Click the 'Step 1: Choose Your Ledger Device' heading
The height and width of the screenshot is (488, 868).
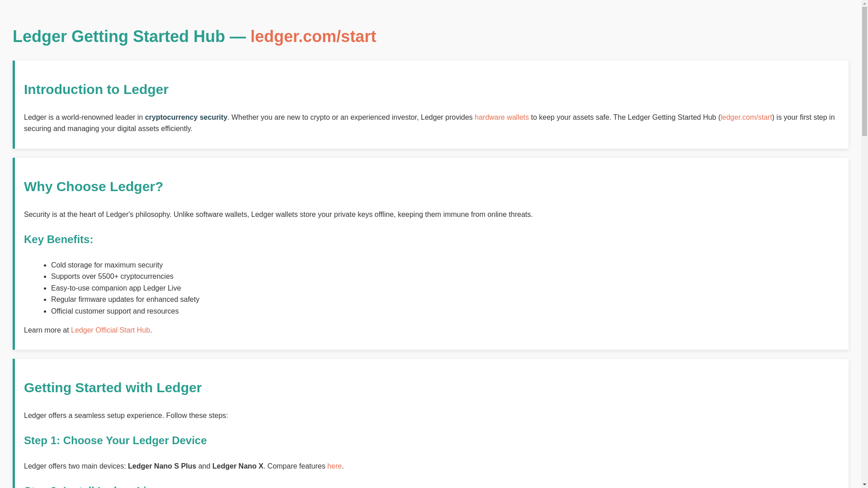click(x=115, y=441)
